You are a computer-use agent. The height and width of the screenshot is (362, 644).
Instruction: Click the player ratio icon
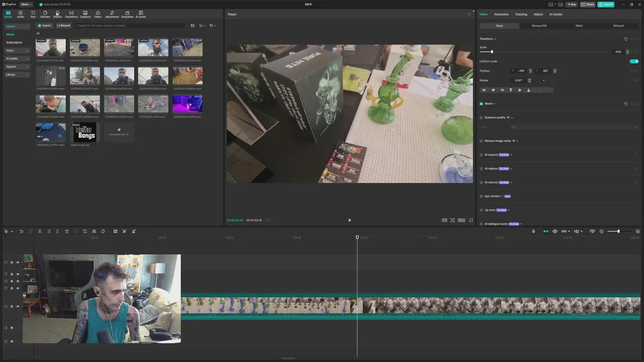pyautogui.click(x=461, y=220)
